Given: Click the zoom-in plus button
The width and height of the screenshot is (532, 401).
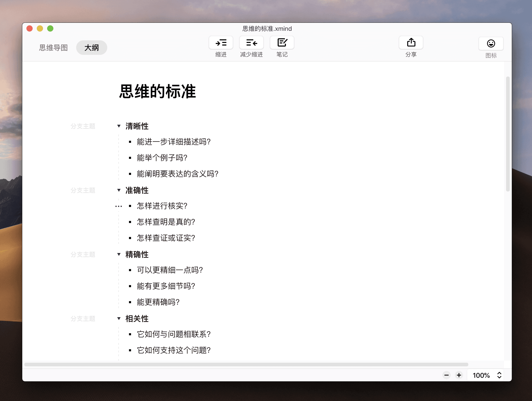Looking at the screenshot, I should 459,375.
